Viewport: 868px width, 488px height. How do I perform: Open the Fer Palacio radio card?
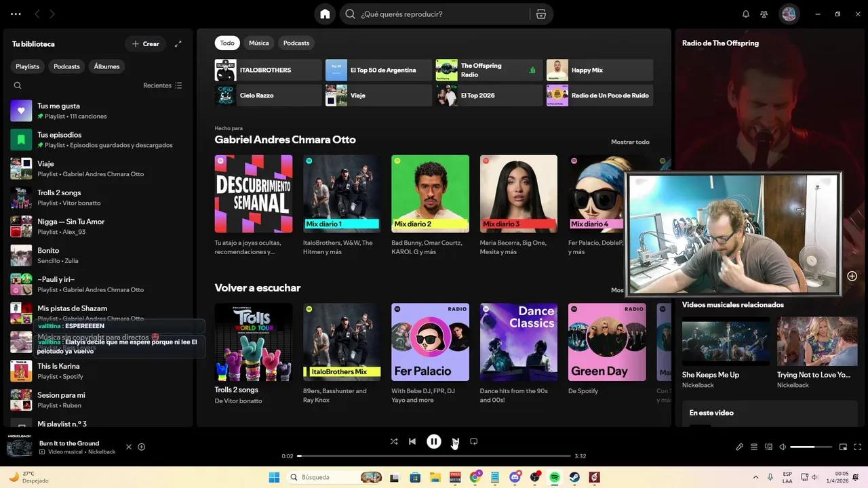coord(430,353)
